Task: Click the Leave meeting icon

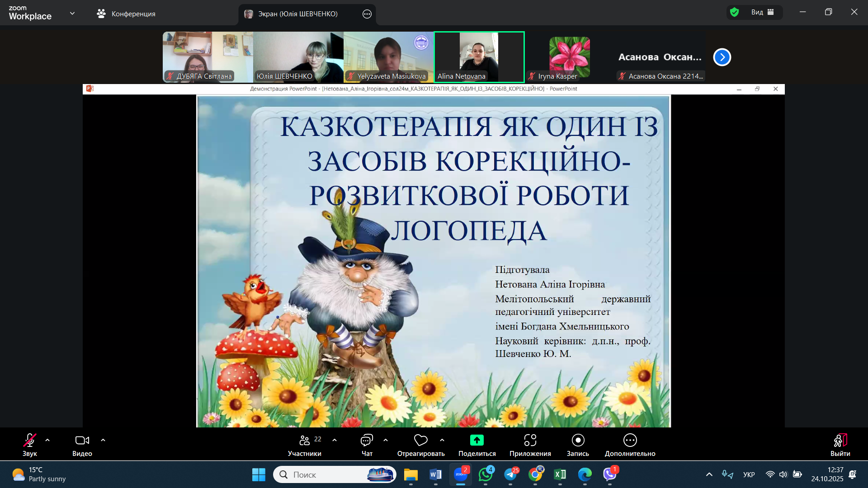Action: pos(840,440)
